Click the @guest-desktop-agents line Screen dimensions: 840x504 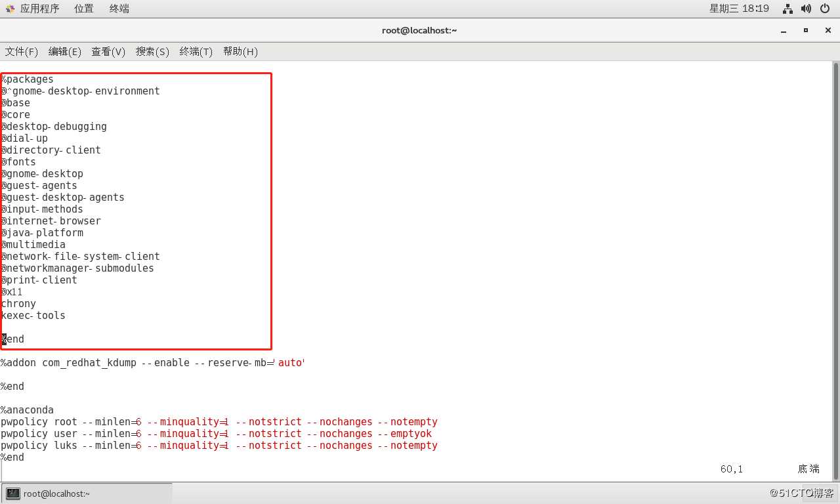coord(63,198)
